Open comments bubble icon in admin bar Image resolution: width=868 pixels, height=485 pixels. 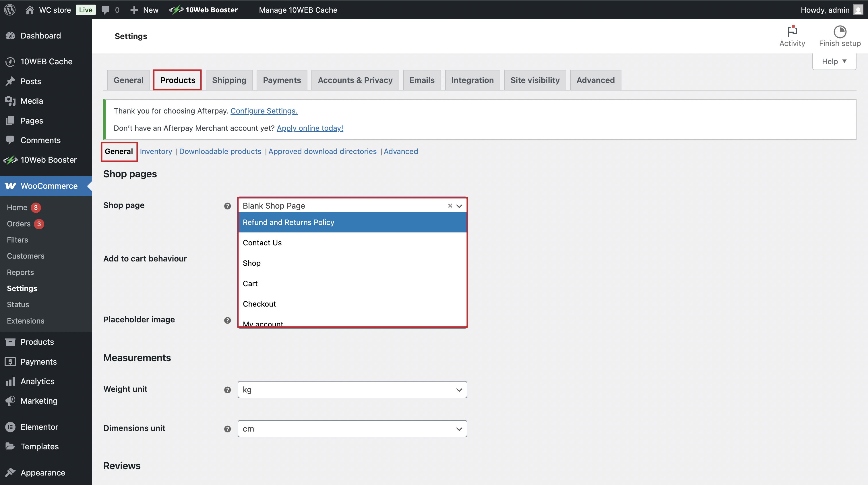coord(105,10)
